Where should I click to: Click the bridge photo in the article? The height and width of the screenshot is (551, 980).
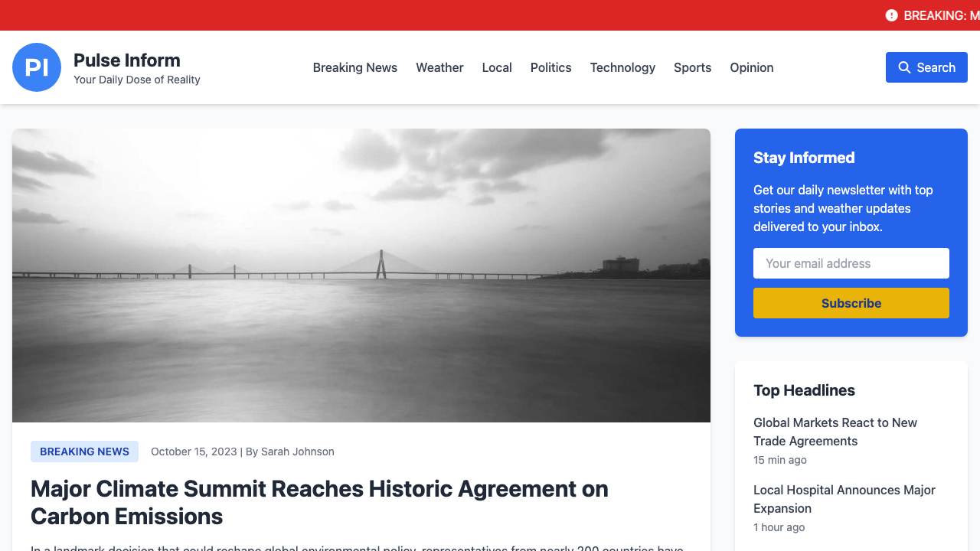click(x=361, y=275)
